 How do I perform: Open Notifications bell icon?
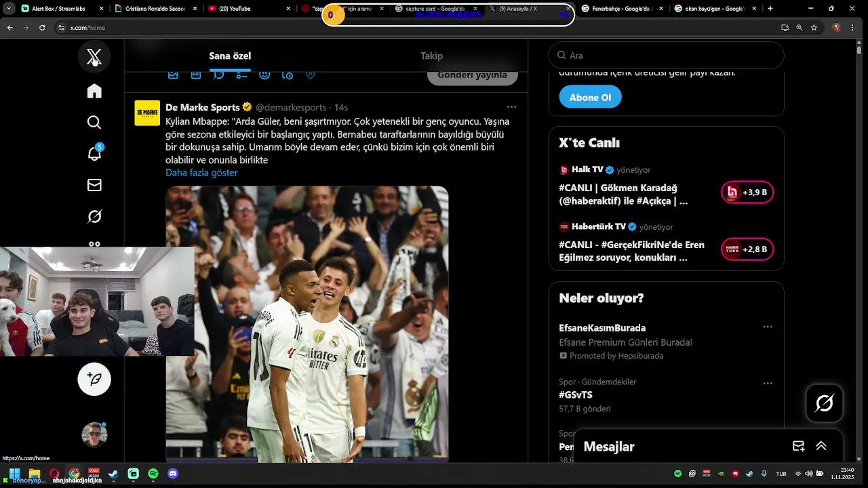pos(94,154)
